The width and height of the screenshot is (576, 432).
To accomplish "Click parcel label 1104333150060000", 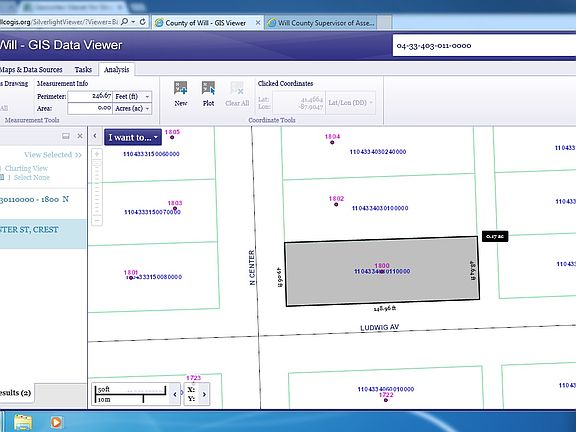I will tap(151, 154).
